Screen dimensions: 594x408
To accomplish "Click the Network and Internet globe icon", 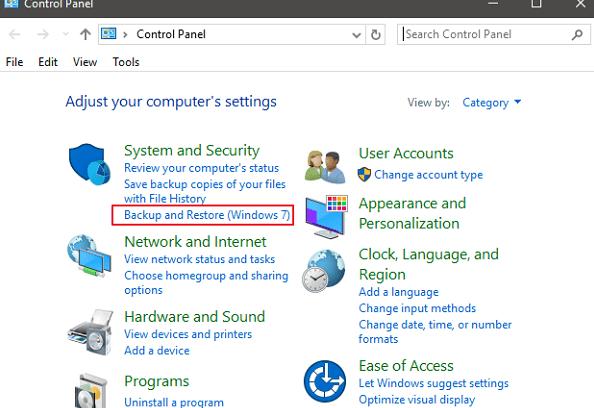I will pyautogui.click(x=89, y=256).
